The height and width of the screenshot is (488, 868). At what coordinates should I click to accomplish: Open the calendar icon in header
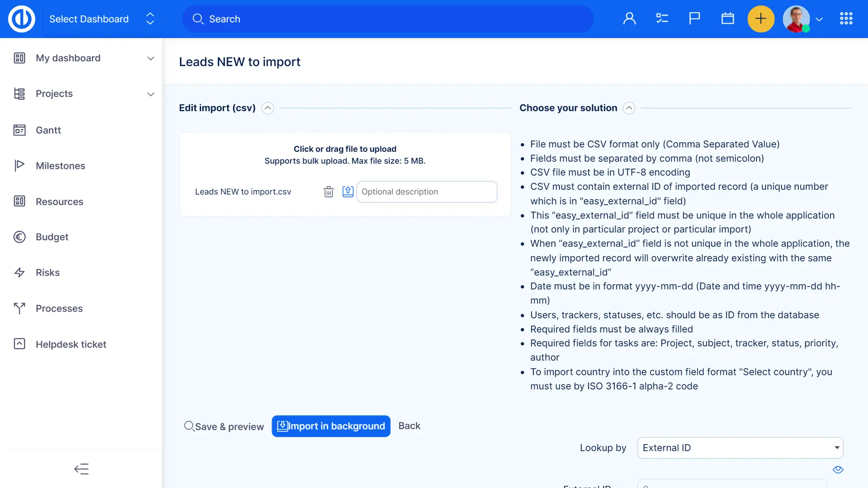click(727, 19)
